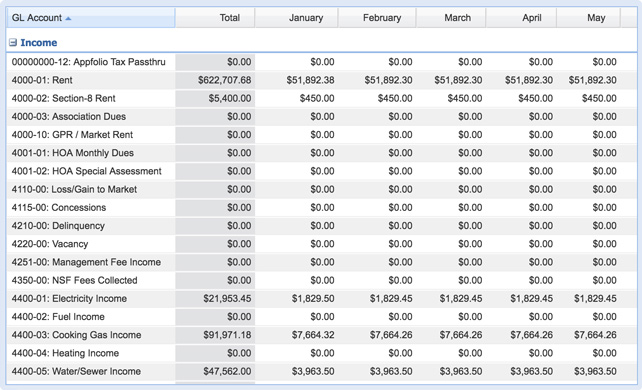642x390 pixels.
Task: Click the Rent total $622,707.68
Action: [x=224, y=80]
